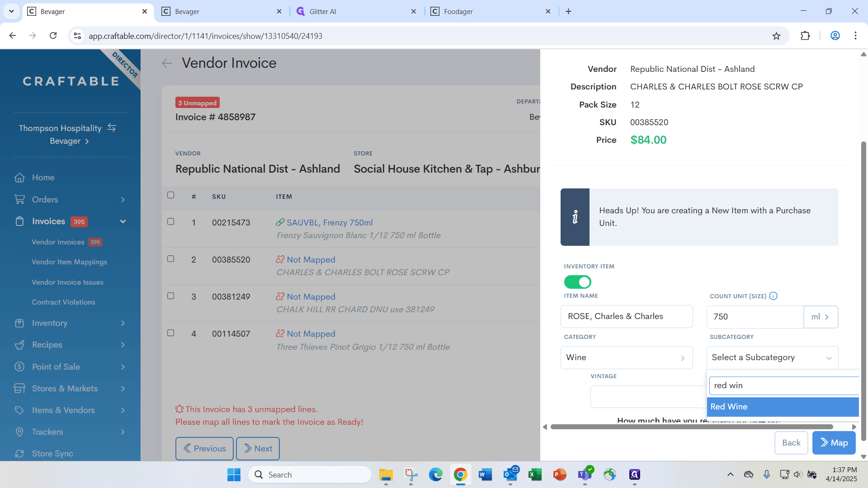Collapse the Invoices sidebar section

[123, 221]
